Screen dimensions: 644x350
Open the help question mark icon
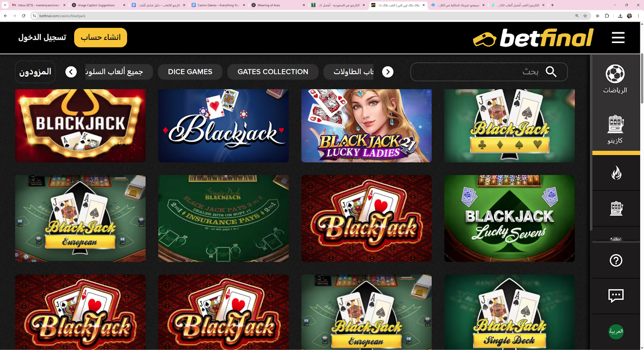(616, 260)
